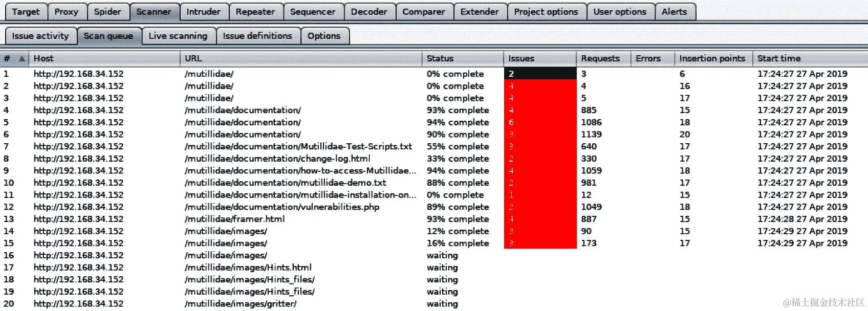
Task: Open the Repeater tab
Action: [255, 12]
